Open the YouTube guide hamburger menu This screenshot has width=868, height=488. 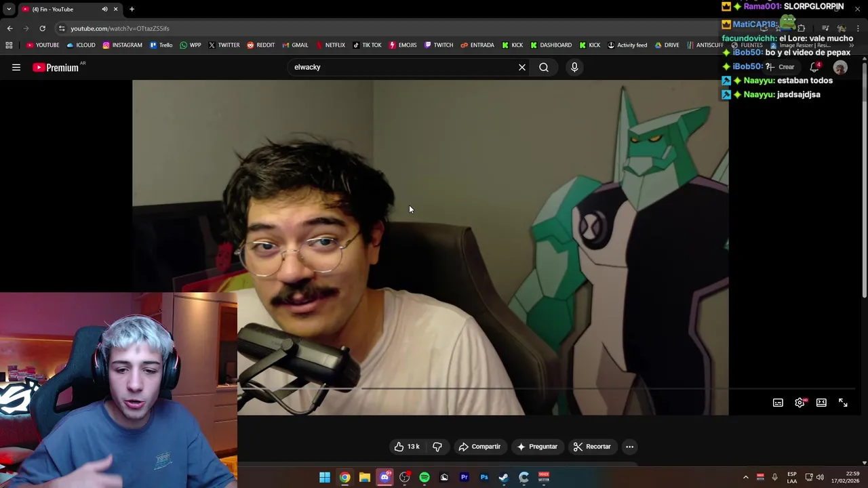pos(16,67)
